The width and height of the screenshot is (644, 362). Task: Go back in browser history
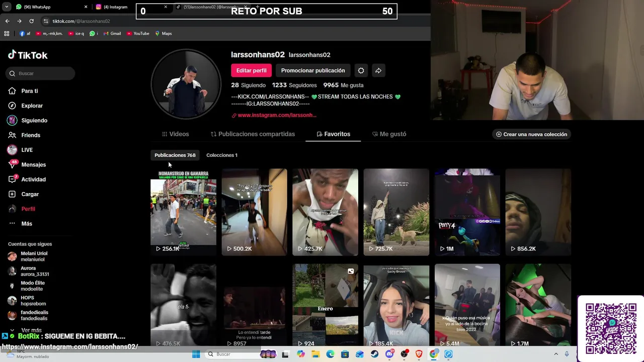point(7,21)
